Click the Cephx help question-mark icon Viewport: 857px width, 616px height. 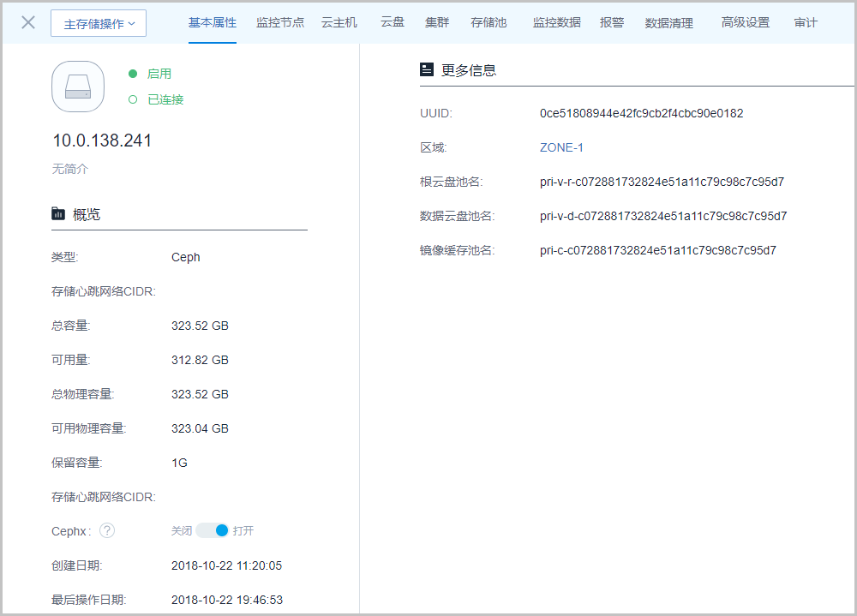click(107, 530)
